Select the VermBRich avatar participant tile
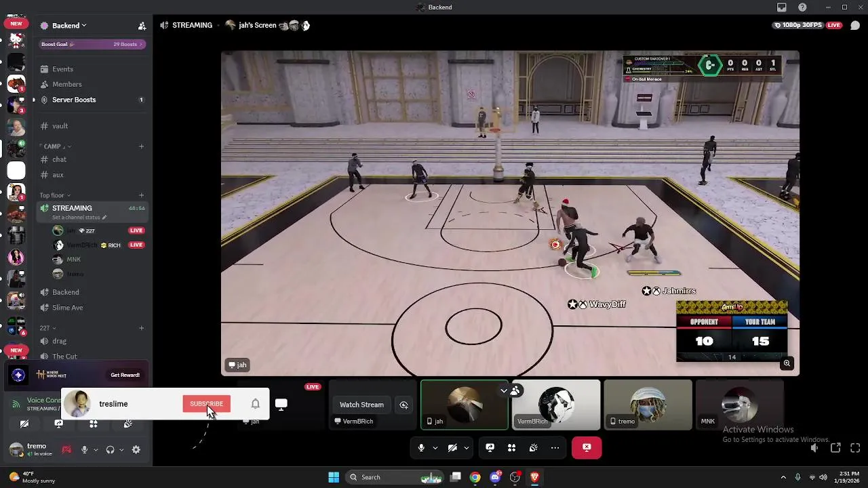 557,405
